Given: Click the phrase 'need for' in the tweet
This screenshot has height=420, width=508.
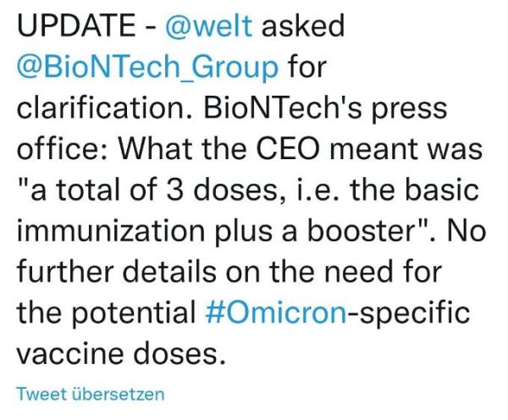Looking at the screenshot, I should click(383, 272).
